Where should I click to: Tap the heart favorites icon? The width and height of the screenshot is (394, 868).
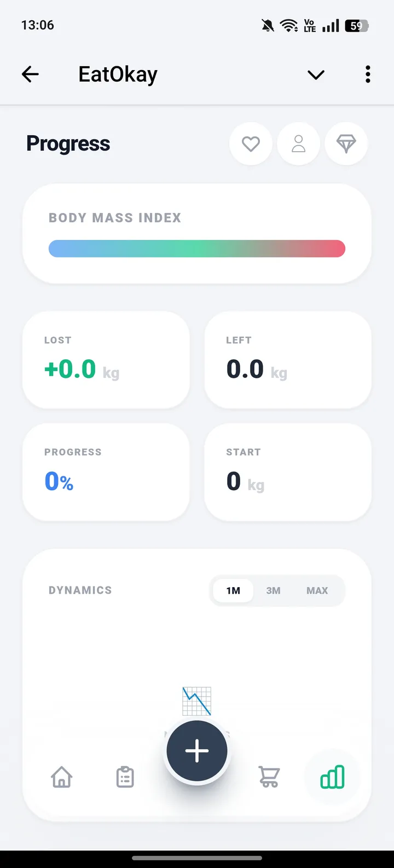click(x=251, y=144)
